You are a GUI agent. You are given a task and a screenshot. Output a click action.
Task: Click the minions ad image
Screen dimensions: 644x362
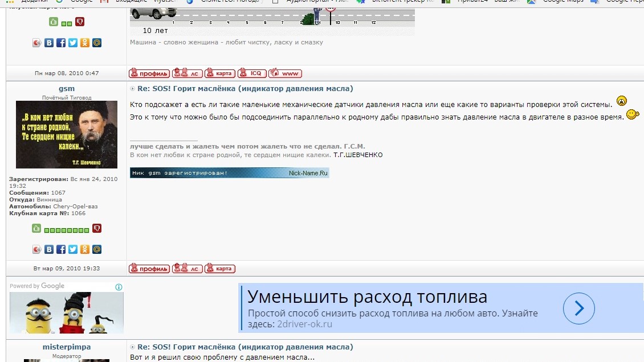[67, 312]
